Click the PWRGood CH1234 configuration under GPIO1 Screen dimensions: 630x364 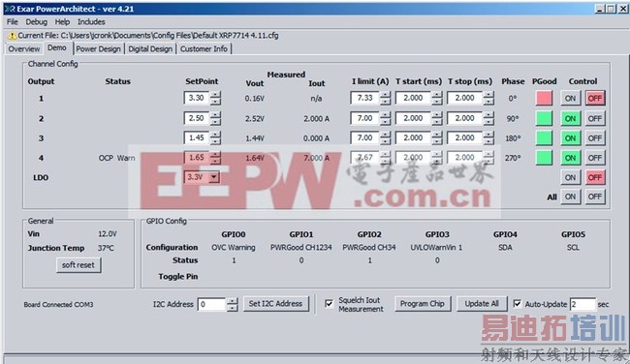pos(300,248)
